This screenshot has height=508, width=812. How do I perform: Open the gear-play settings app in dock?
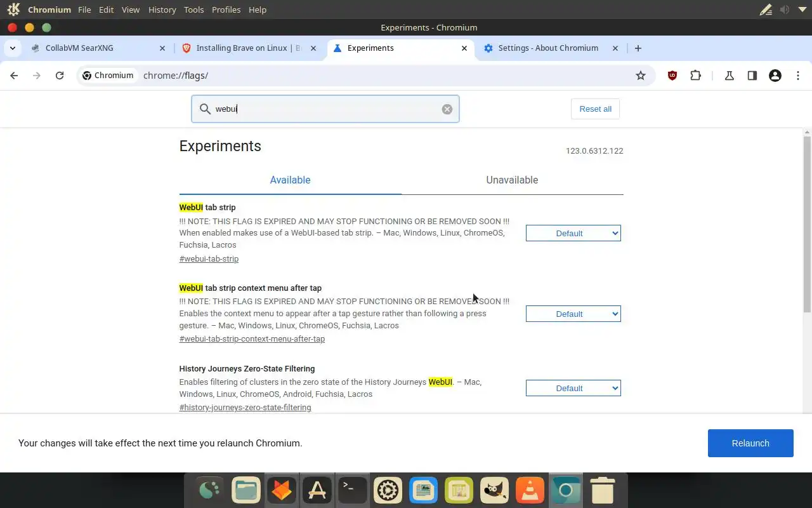pos(388,490)
